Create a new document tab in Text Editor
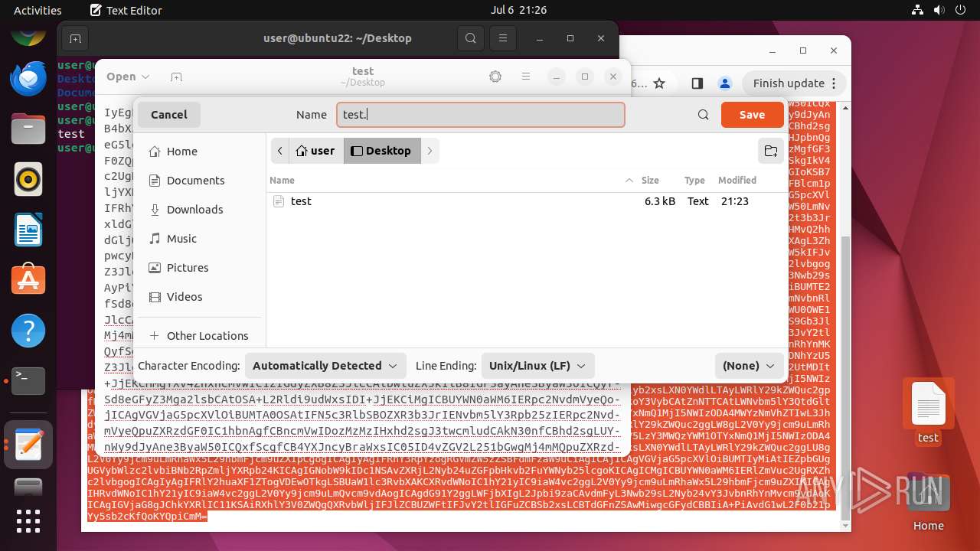The image size is (980, 551). (176, 77)
